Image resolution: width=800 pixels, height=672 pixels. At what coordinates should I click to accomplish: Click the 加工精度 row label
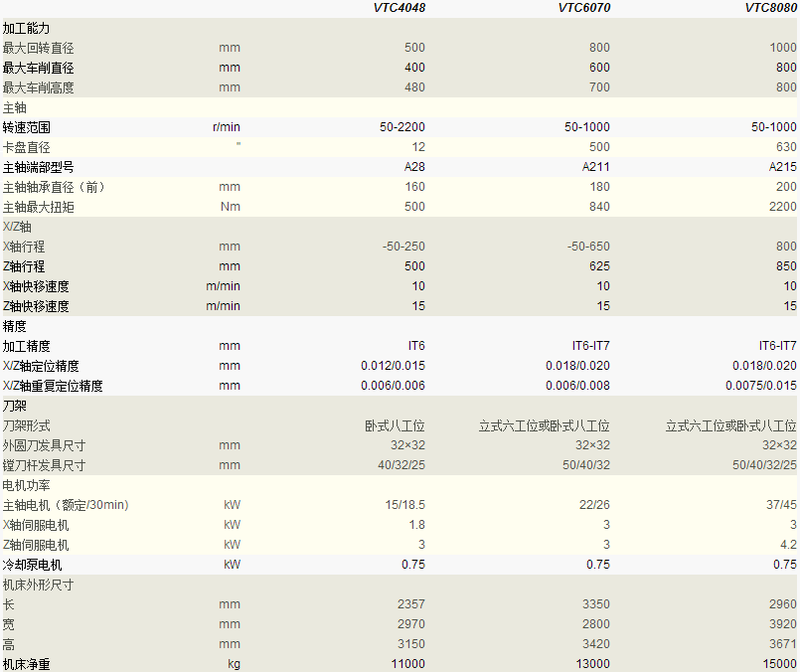[26, 347]
